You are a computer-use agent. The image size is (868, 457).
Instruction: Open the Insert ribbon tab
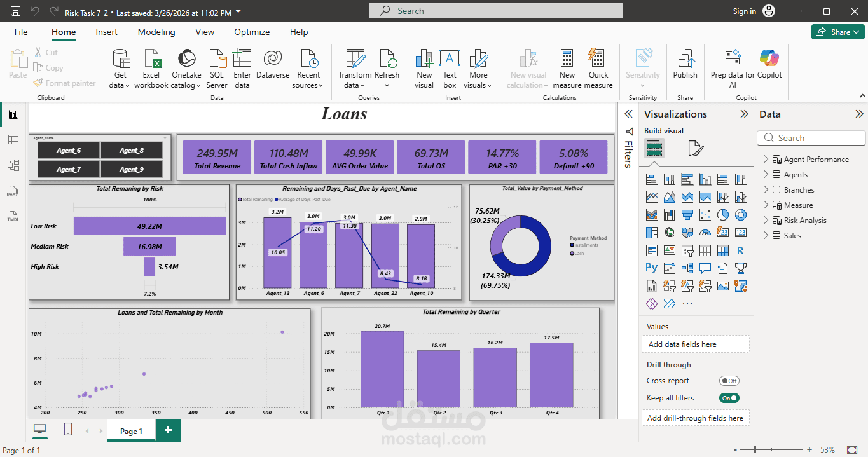pyautogui.click(x=107, y=32)
